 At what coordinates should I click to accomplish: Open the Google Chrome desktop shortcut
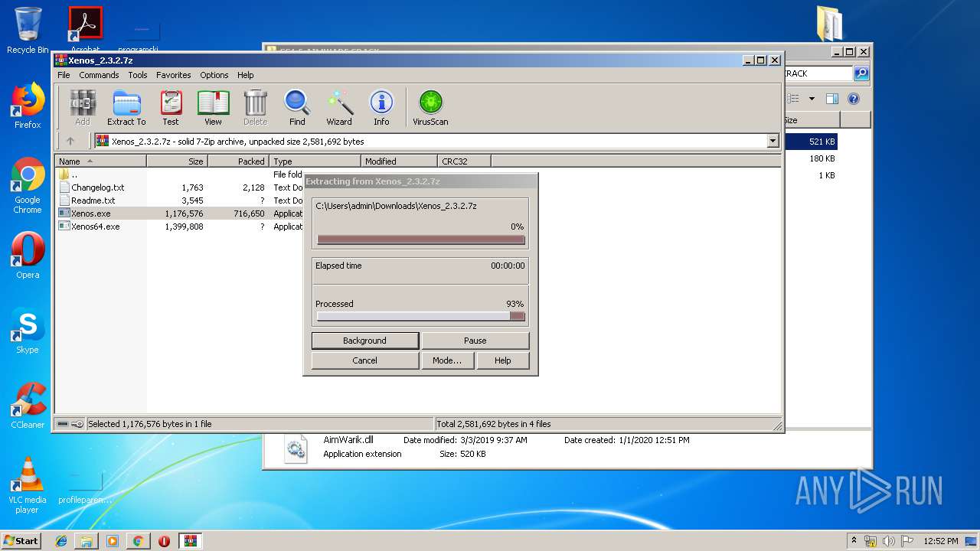tap(28, 186)
